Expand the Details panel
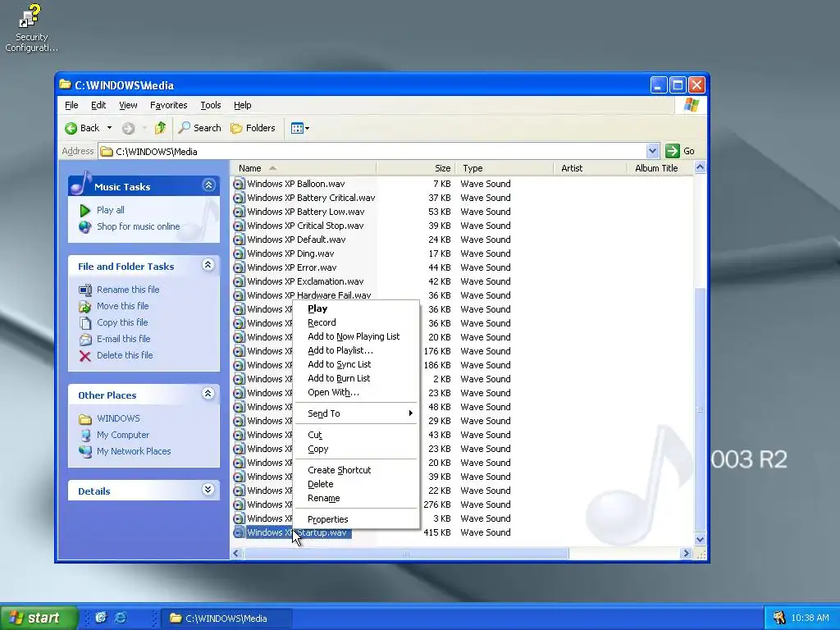Screen dimensions: 840x630 point(208,490)
